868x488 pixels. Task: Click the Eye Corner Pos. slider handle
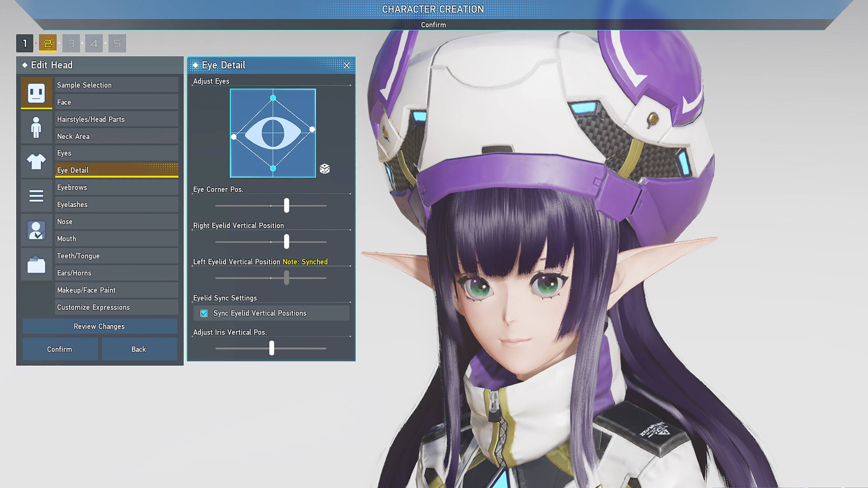tap(286, 206)
